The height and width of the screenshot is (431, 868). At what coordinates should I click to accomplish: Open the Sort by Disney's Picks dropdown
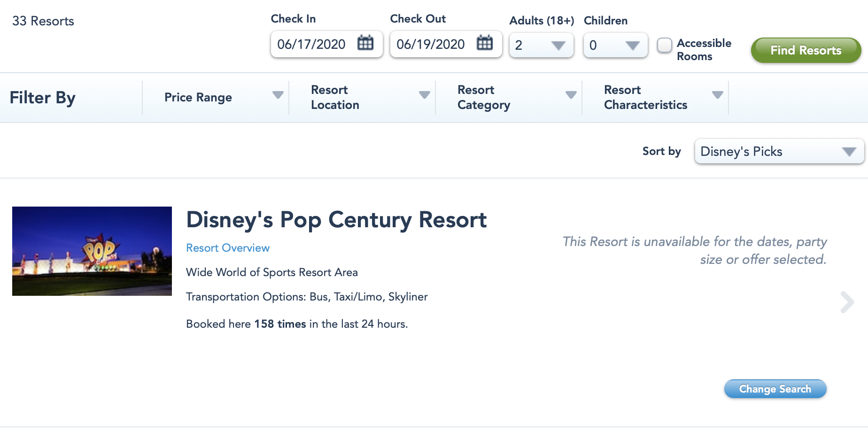(779, 152)
